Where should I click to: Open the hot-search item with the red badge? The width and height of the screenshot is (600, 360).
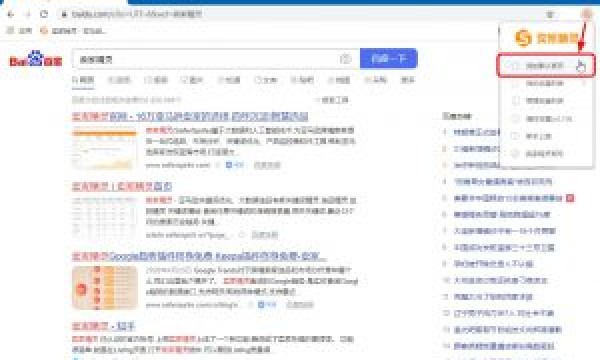tap(508, 198)
